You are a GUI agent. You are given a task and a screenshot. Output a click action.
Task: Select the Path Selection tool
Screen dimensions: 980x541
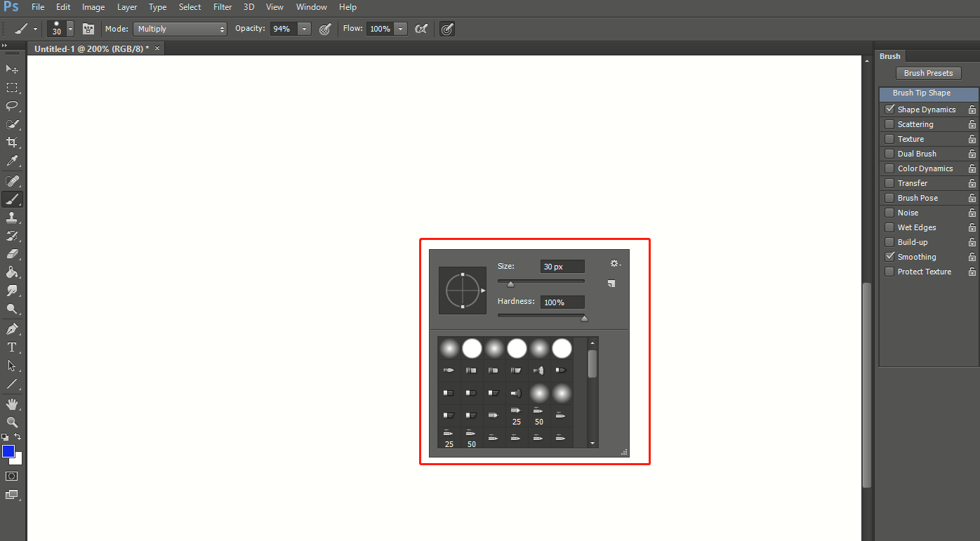(12, 366)
